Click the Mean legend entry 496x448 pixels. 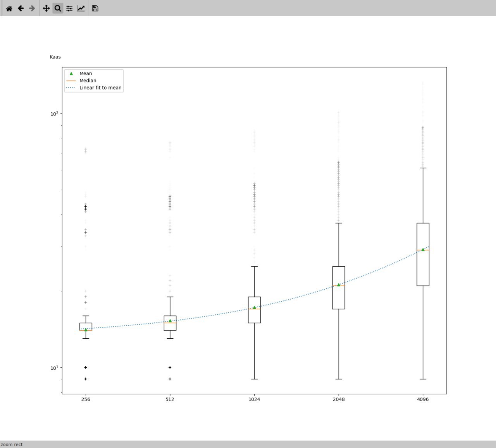(x=86, y=74)
